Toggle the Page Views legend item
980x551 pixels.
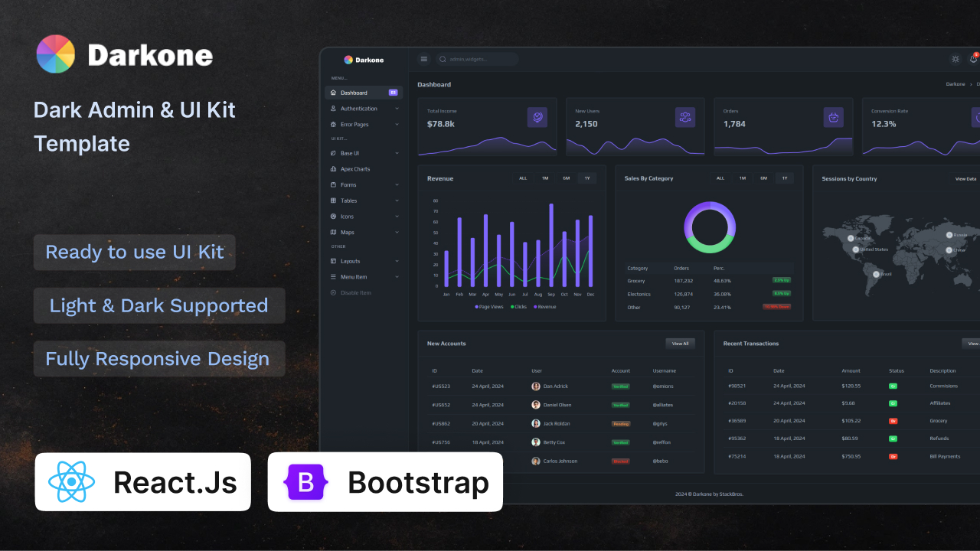(489, 307)
